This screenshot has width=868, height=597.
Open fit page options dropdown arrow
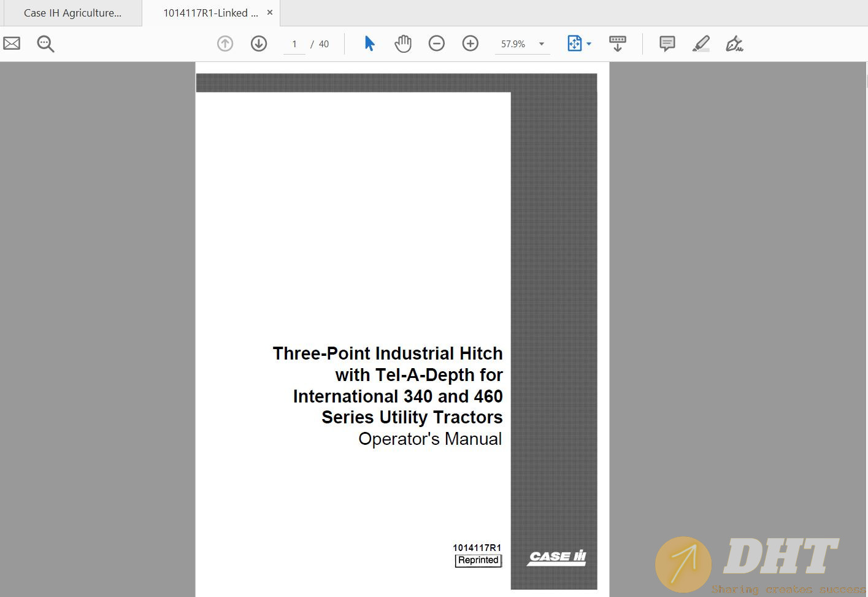[589, 44]
